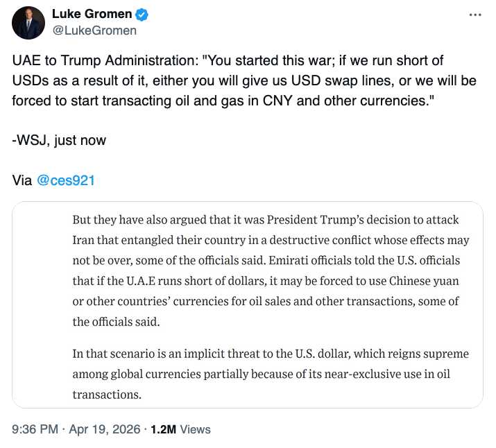The image size is (496, 448).
Task: Click the word "Via" before the mention
Action: [x=22, y=180]
